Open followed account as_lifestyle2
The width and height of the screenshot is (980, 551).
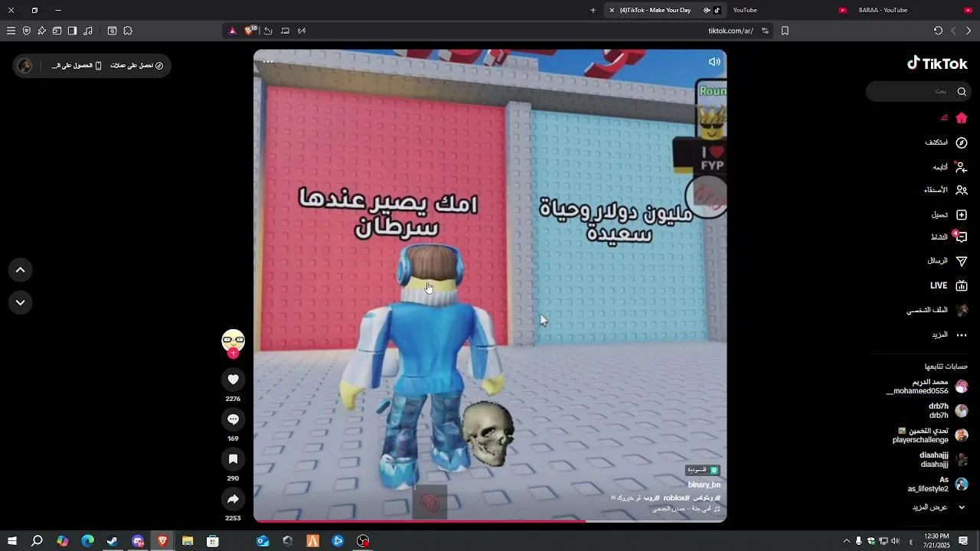(937, 484)
